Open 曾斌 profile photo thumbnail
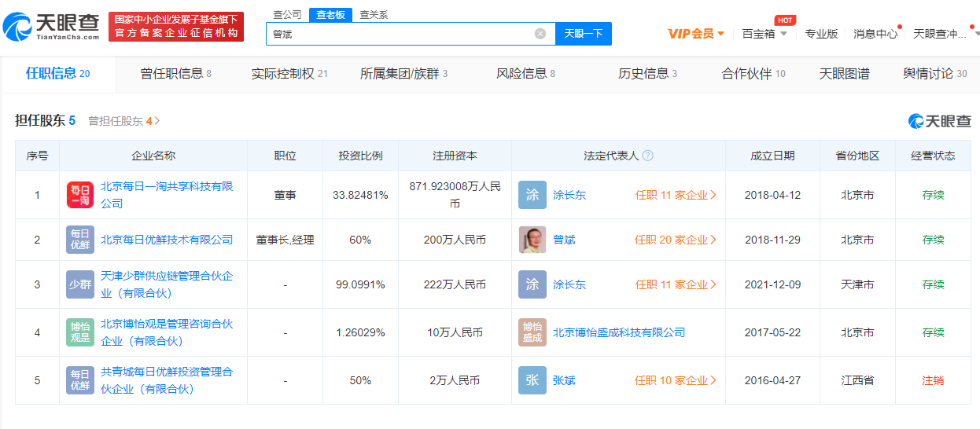 (x=532, y=240)
